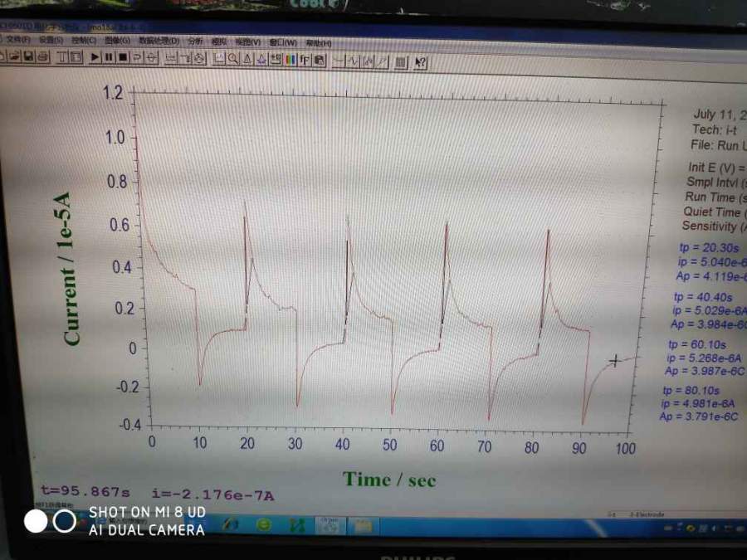Click the peak definition icon
Screen dimensions: 747x560
tap(261, 60)
